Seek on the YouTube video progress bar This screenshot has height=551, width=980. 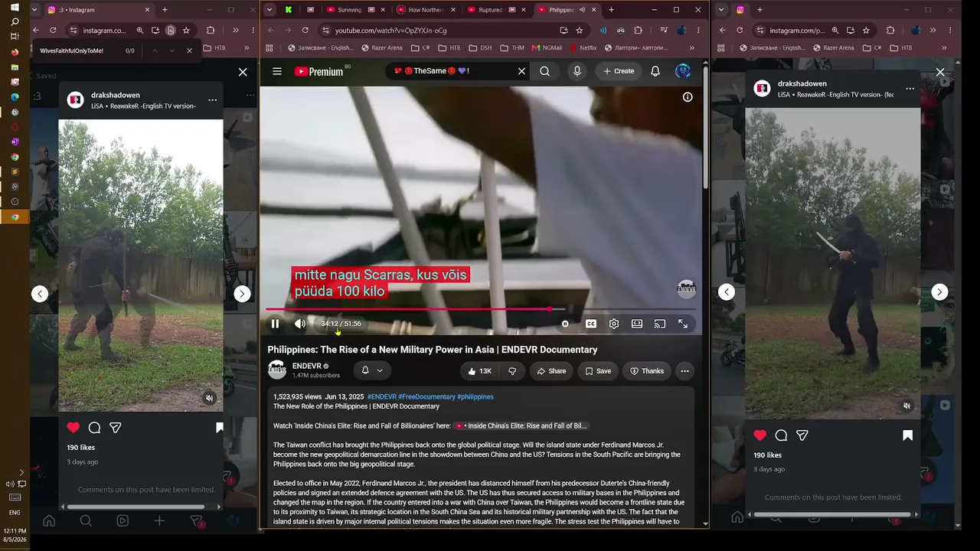pos(481,309)
